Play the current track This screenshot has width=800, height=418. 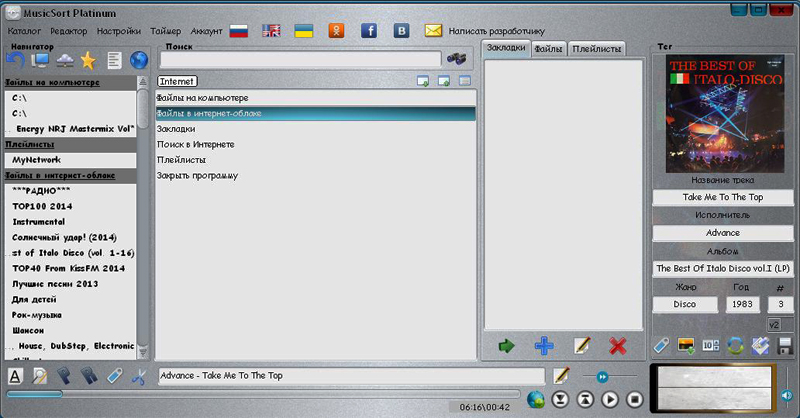click(610, 399)
